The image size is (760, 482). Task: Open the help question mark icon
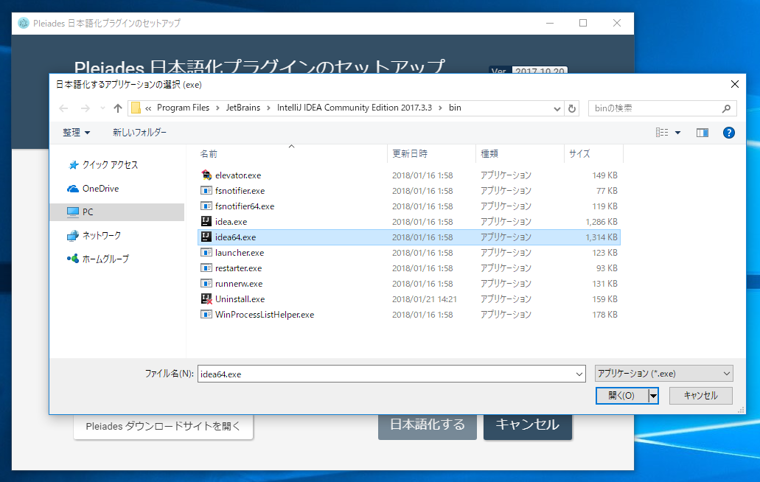point(728,132)
